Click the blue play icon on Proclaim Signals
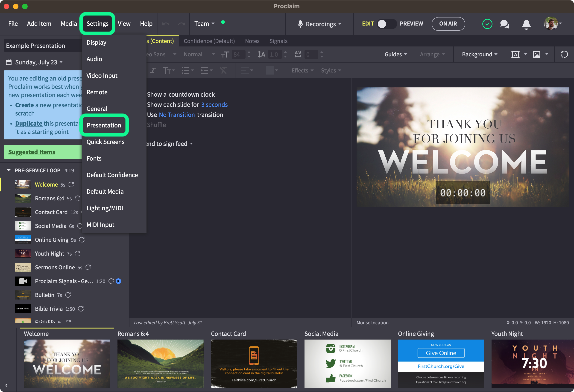This screenshot has width=574, height=392. pos(119,281)
